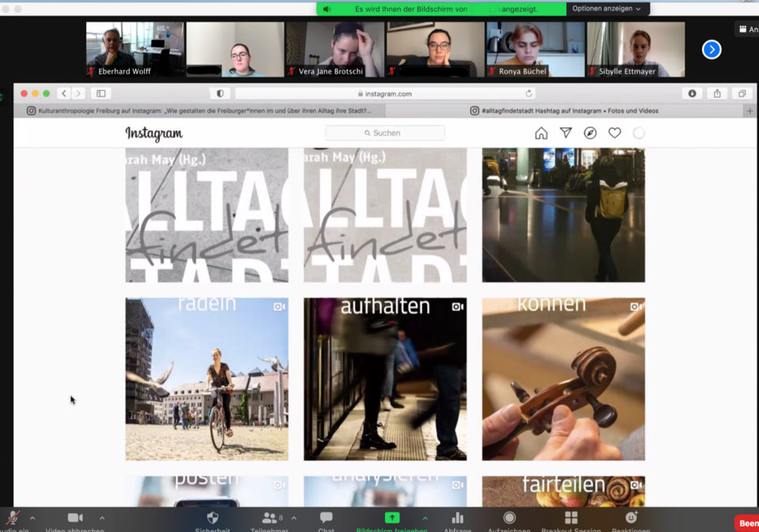
Task: Click the red Beenden end meeting button
Action: coord(747,523)
